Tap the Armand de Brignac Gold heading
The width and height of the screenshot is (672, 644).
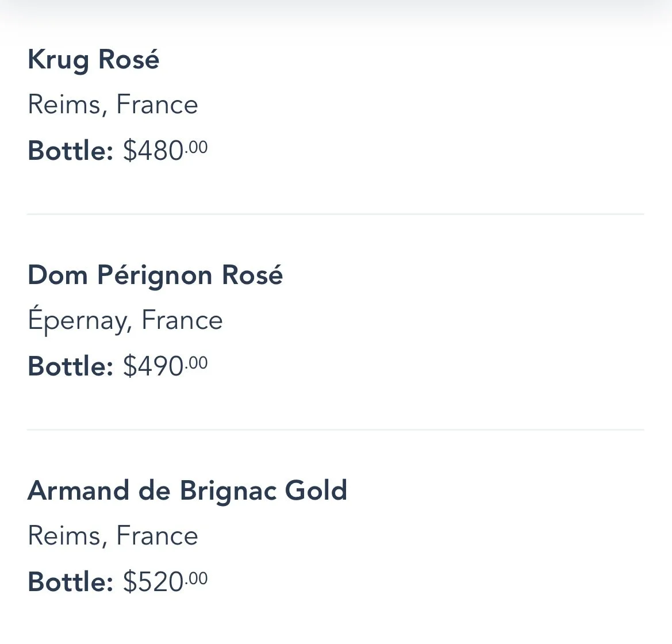pos(187,490)
